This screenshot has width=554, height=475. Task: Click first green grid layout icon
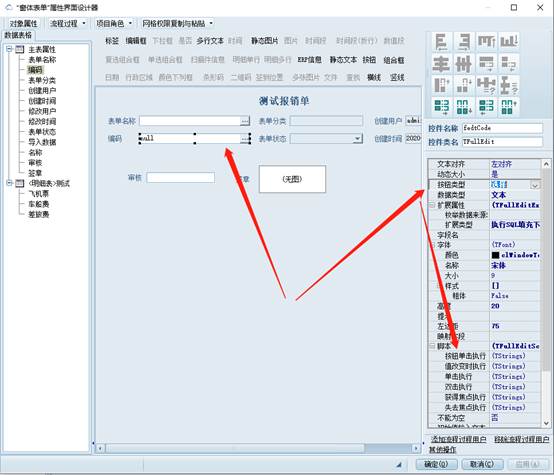(x=441, y=107)
